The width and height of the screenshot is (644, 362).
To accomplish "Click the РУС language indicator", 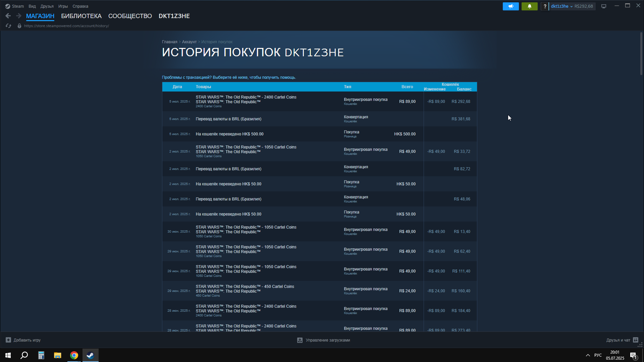I will point(598,355).
